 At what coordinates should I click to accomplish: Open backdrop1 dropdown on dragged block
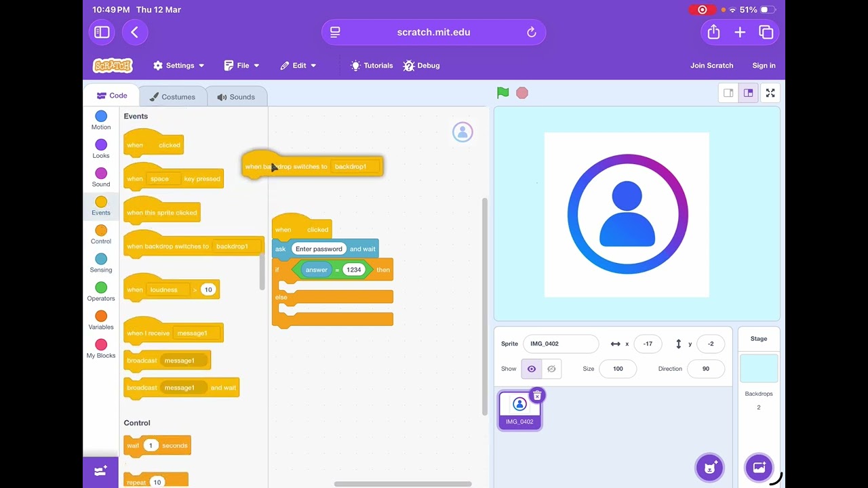click(355, 167)
